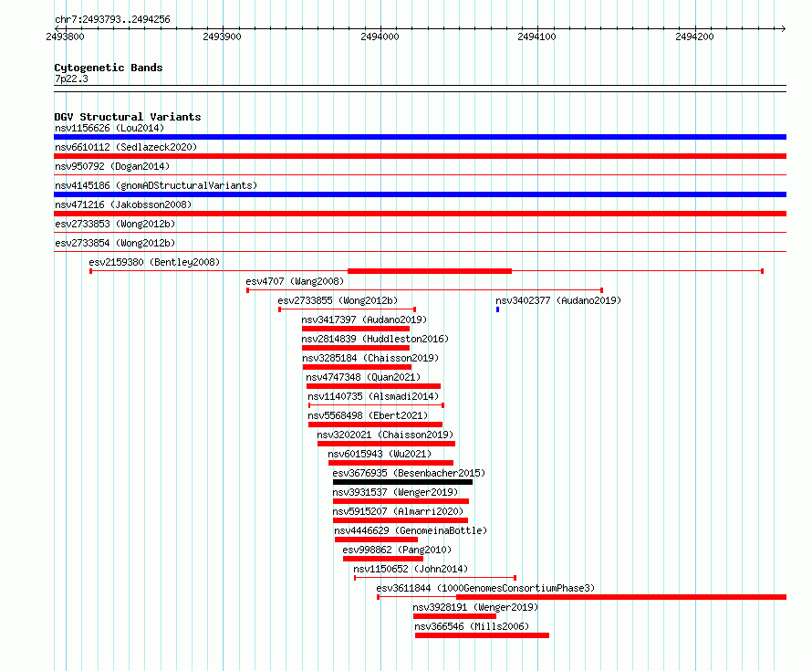Open nsv1150652 (John2014) variant label
Screen dimensions: 812x671
pos(411,569)
